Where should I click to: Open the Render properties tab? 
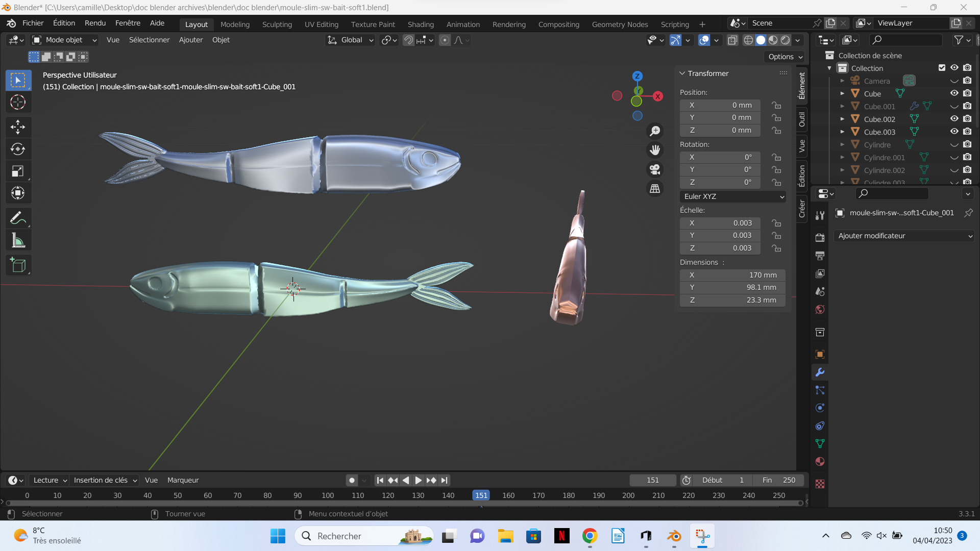pyautogui.click(x=820, y=238)
